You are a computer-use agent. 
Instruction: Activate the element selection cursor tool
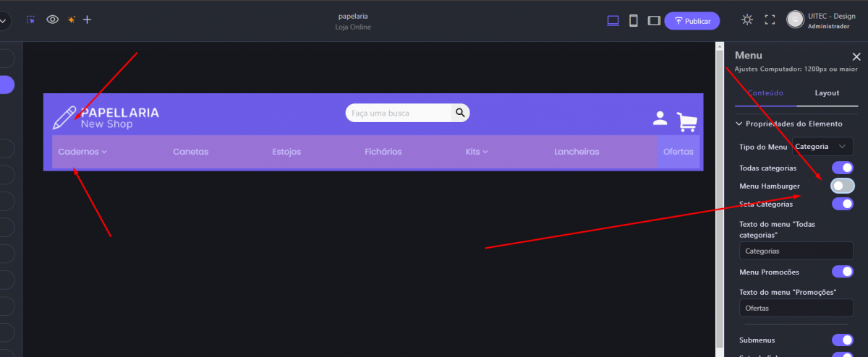point(30,20)
